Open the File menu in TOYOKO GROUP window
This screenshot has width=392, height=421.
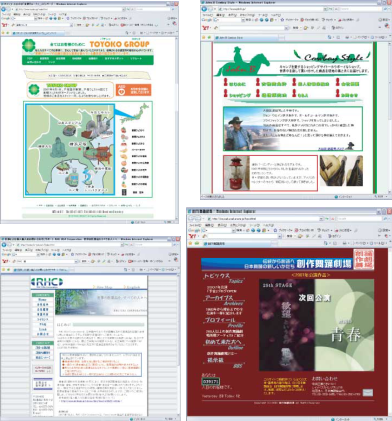6,14
